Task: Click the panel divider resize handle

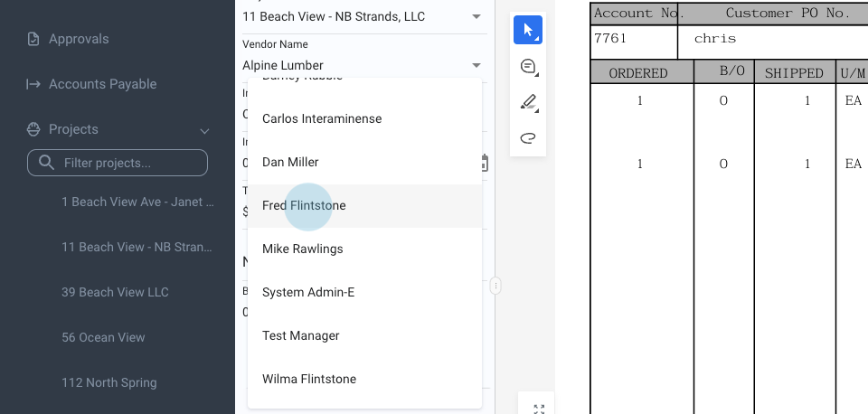Action: coord(495,286)
